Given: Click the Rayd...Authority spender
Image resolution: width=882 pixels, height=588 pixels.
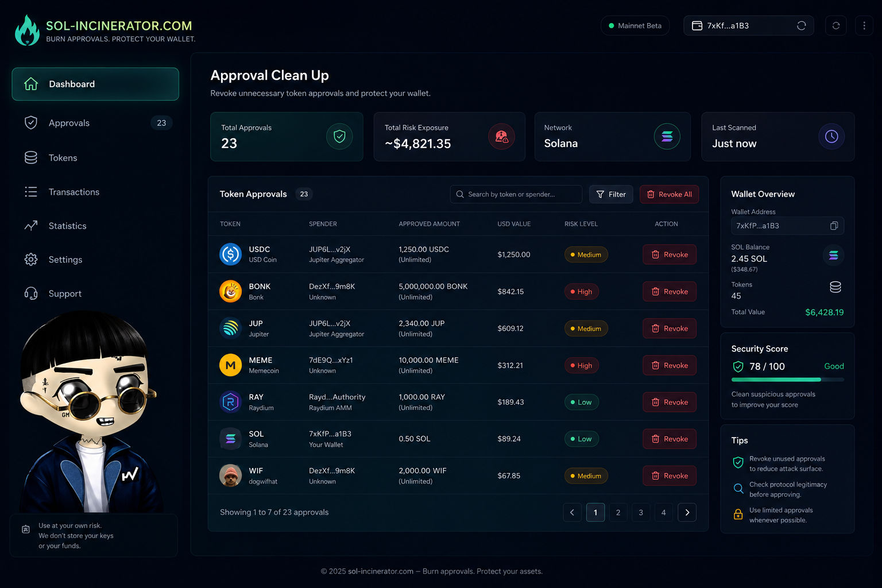Looking at the screenshot, I should 337,397.
